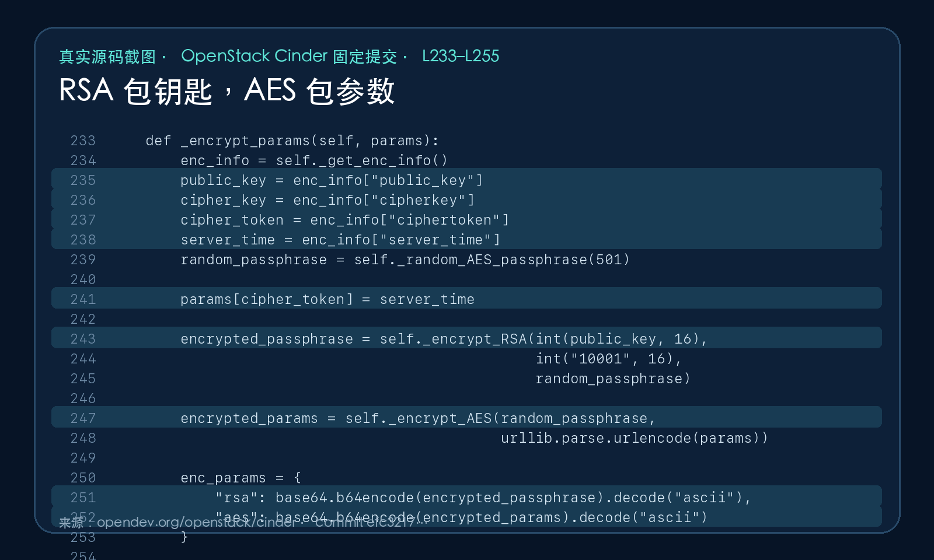This screenshot has width=934, height=560.
Task: Click highlighted line 237 cipher_token assignment
Action: 466,219
